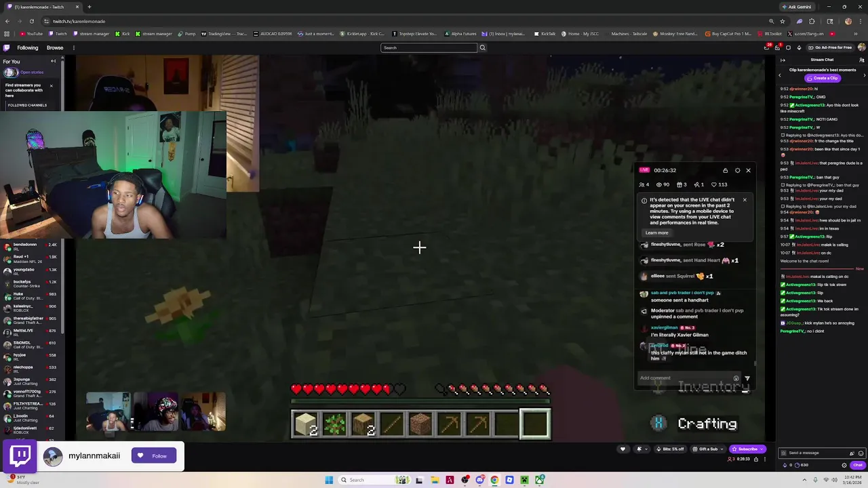Click the Create a Clip button
The height and width of the screenshot is (488, 868).
823,78
